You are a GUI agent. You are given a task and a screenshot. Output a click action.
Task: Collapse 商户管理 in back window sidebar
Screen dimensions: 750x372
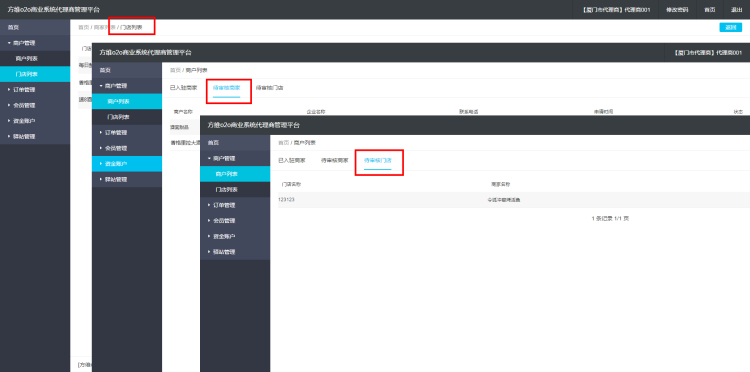[35, 43]
